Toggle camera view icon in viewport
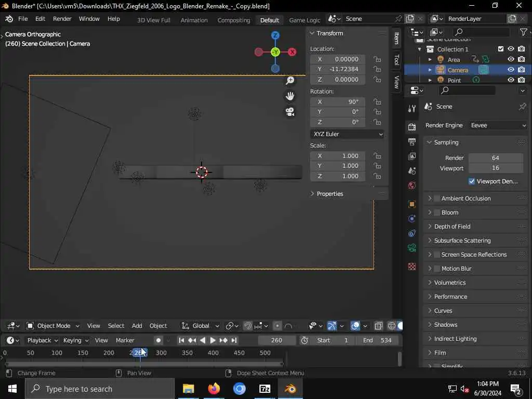The image size is (532, 399). tap(290, 112)
